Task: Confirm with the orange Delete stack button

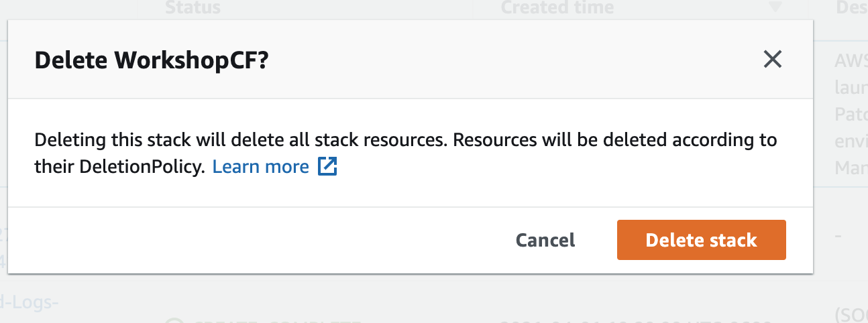Action: [x=701, y=240]
